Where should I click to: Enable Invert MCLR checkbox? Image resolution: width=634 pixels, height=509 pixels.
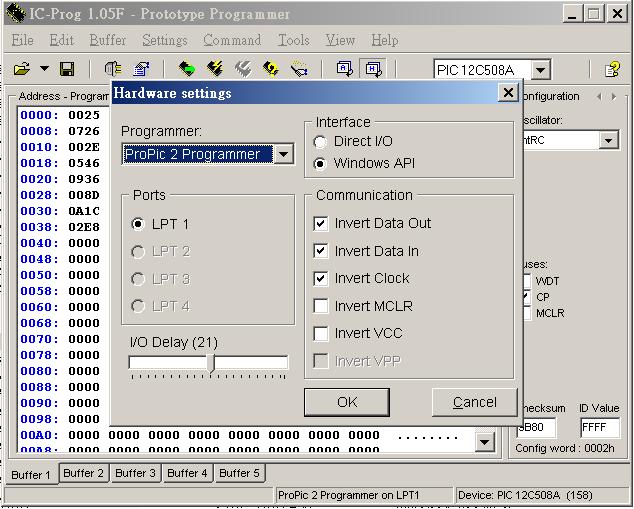(321, 306)
